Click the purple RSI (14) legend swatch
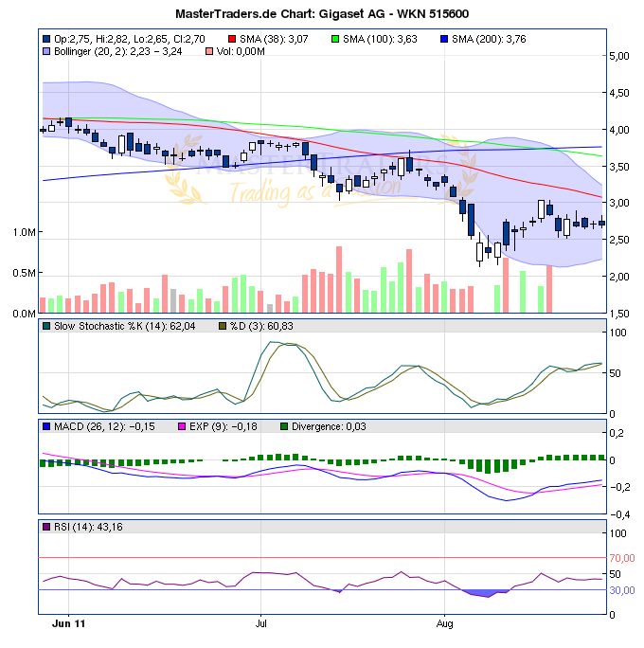The height and width of the screenshot is (648, 644). point(46,527)
